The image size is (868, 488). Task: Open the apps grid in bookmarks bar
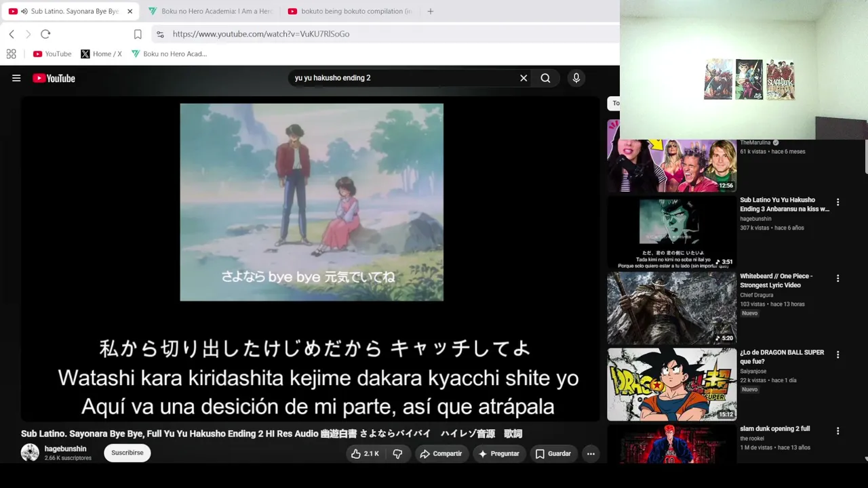click(11, 54)
